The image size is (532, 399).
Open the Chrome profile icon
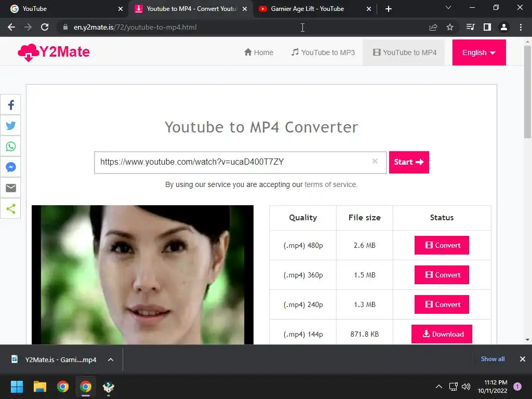(503, 27)
